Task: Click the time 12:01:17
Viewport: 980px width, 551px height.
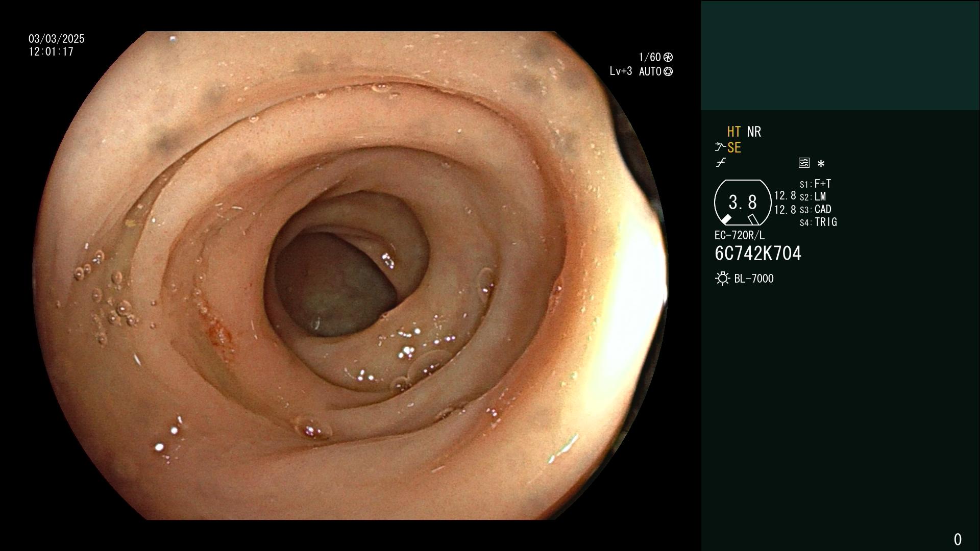Action: tap(51, 52)
